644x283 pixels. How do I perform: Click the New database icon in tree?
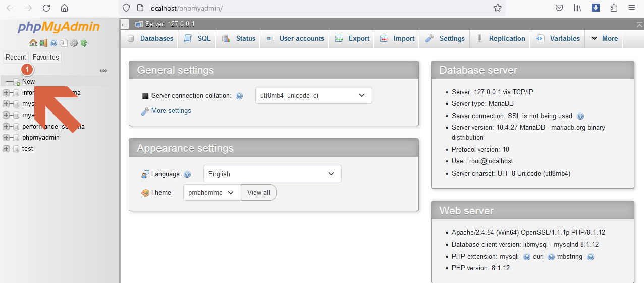[x=16, y=82]
